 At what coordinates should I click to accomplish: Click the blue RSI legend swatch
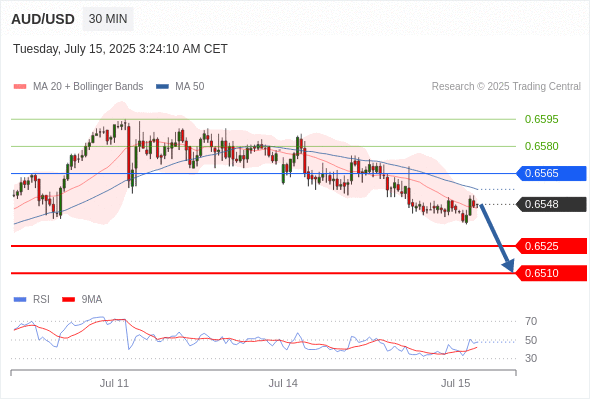(x=20, y=300)
